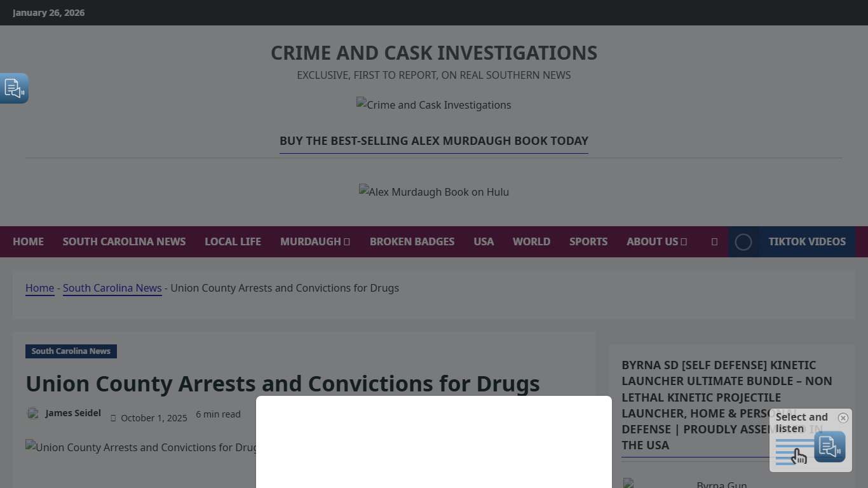The image size is (868, 488).
Task: Click the page read-aloud icon at top left
Action: 13,88
